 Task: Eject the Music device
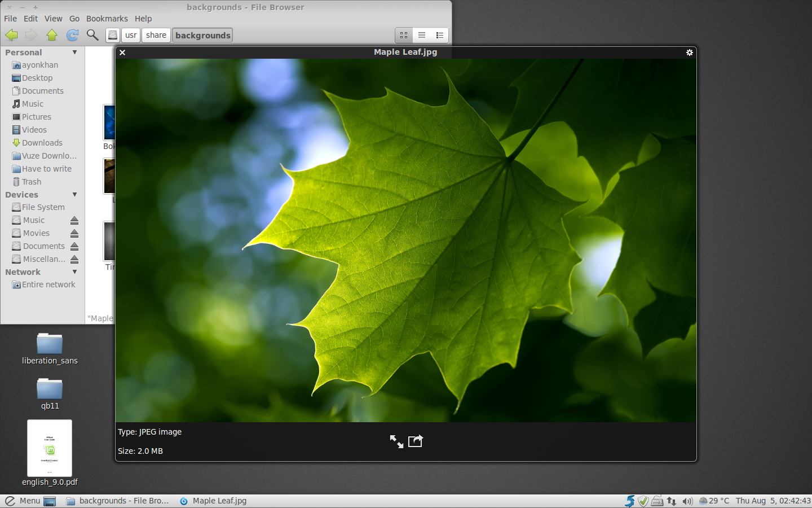[74, 220]
